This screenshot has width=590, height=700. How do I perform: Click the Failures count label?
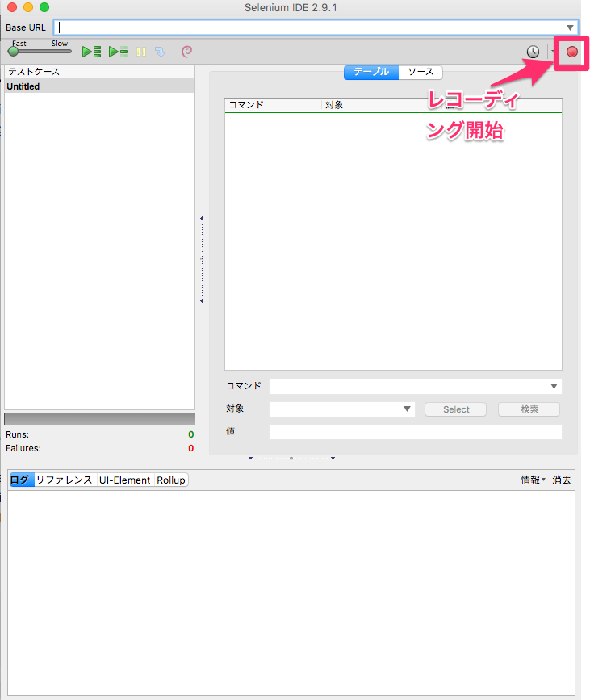point(23,448)
